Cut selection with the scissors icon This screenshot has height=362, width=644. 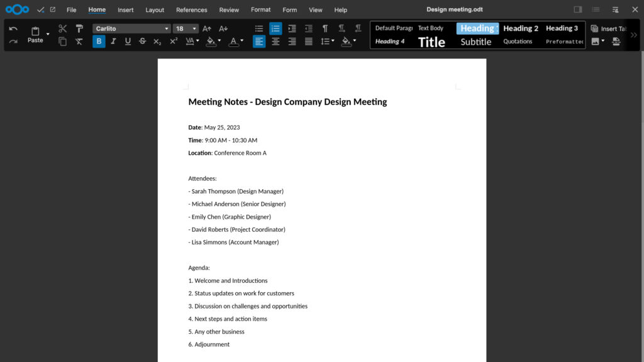coord(62,28)
